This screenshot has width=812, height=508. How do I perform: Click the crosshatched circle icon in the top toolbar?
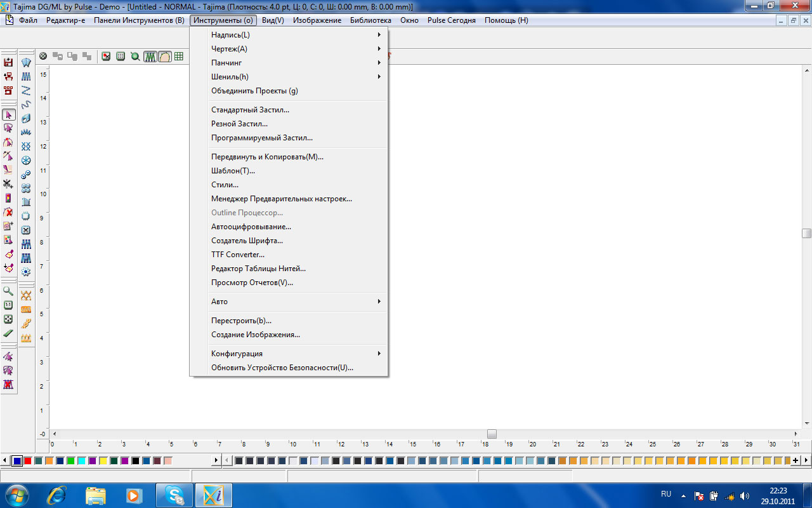click(x=43, y=57)
